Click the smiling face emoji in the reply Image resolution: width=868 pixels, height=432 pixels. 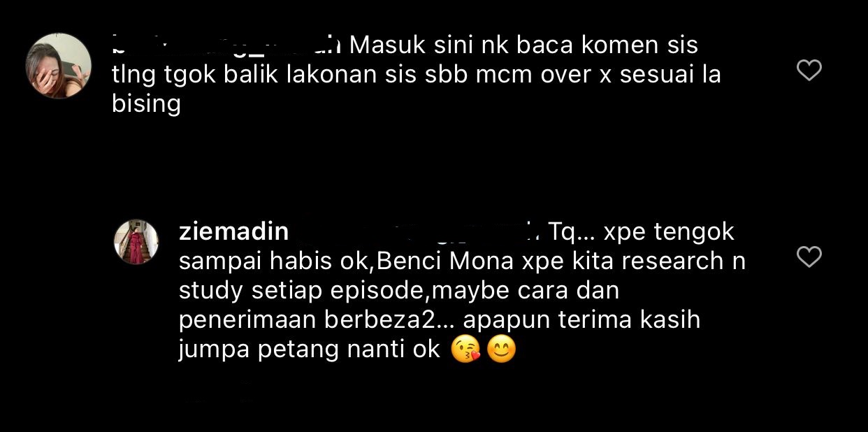[x=500, y=350]
